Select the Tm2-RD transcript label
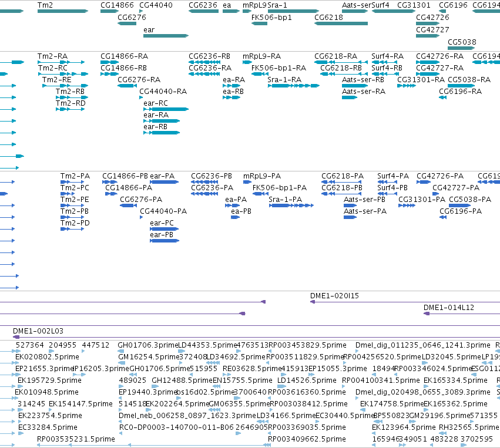The image size is (500, 448). [x=71, y=103]
